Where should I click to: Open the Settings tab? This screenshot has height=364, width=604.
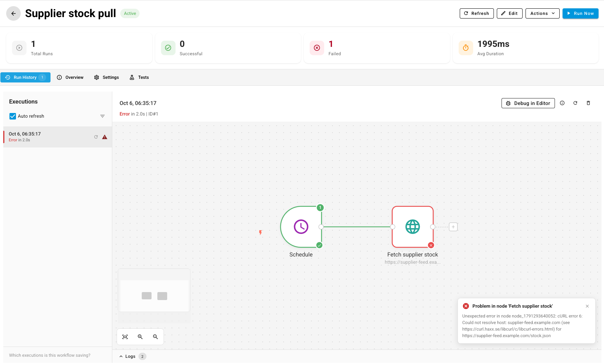pyautogui.click(x=106, y=77)
